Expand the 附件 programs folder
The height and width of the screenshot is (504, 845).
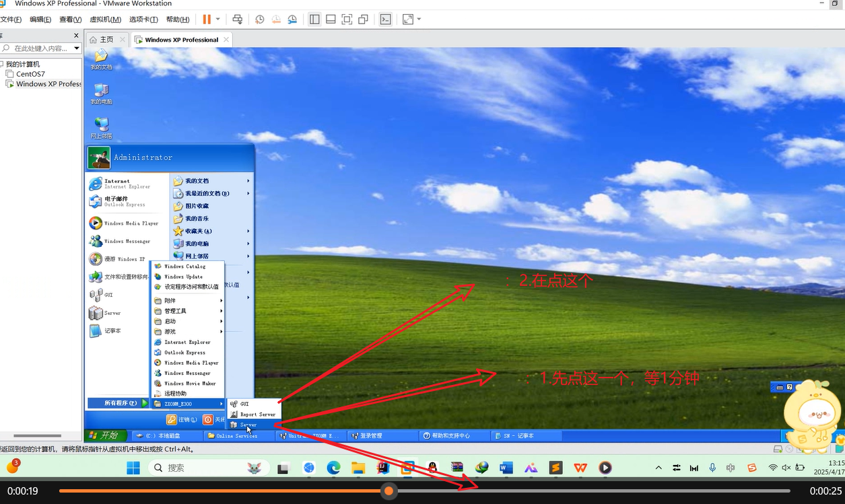click(x=188, y=301)
